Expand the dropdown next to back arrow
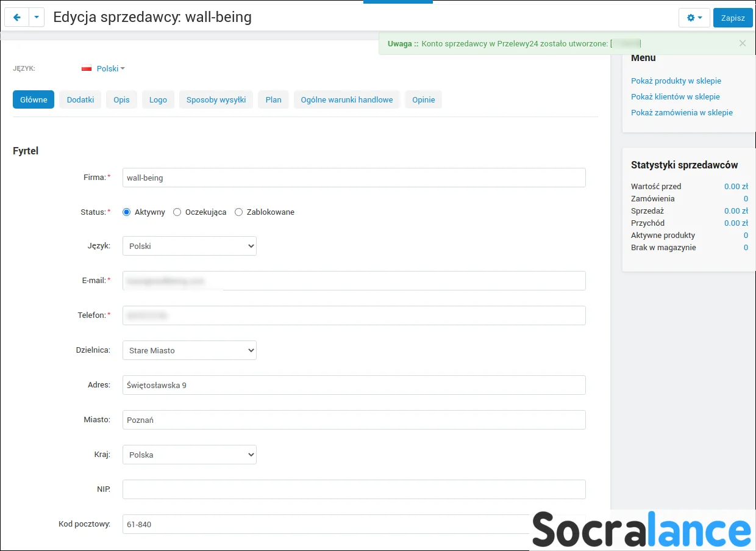The width and height of the screenshot is (756, 551). (x=37, y=18)
